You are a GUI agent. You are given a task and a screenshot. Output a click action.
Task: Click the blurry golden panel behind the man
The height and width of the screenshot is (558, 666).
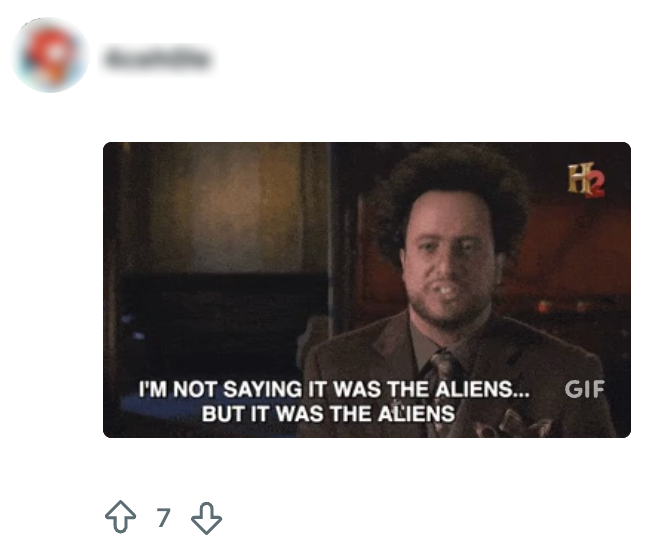click(x=221, y=208)
